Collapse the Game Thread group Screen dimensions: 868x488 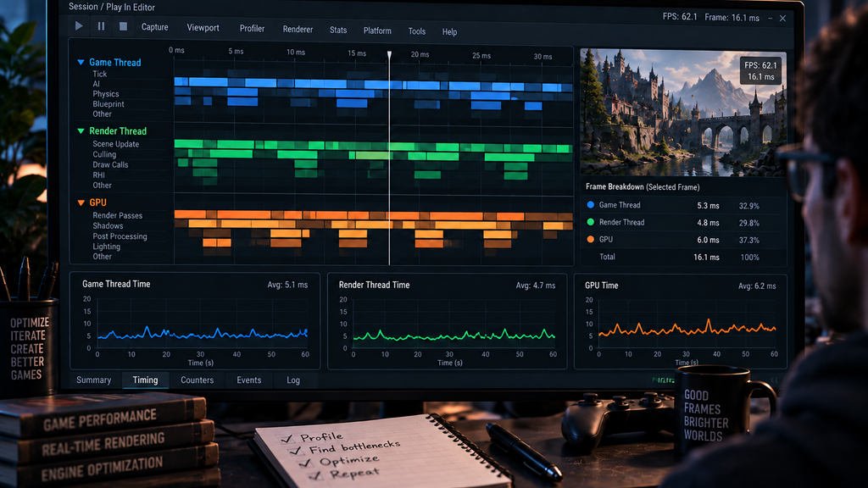tap(81, 63)
